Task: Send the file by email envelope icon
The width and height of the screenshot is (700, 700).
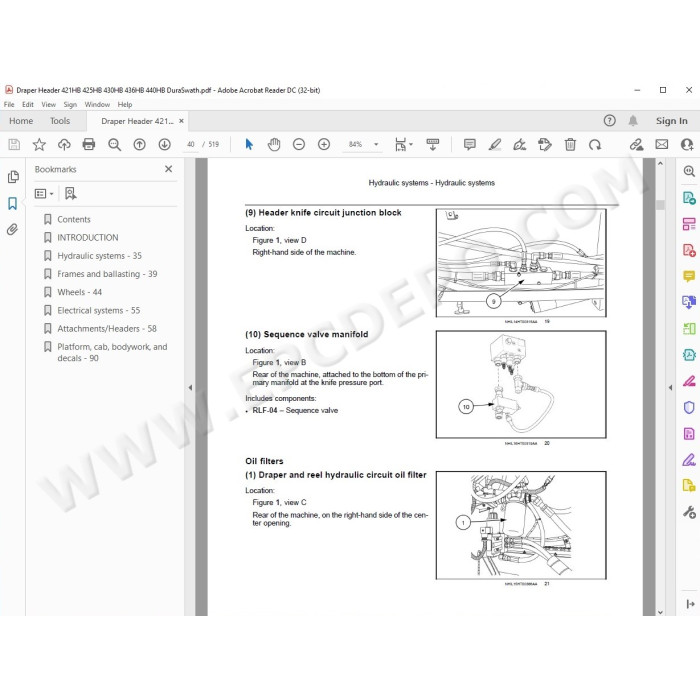Action: tap(662, 144)
